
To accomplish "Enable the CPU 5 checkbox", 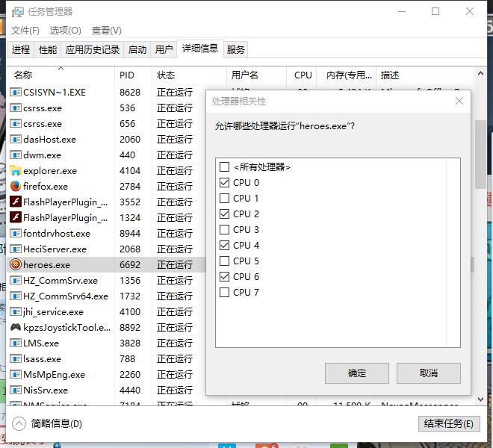I will [224, 261].
